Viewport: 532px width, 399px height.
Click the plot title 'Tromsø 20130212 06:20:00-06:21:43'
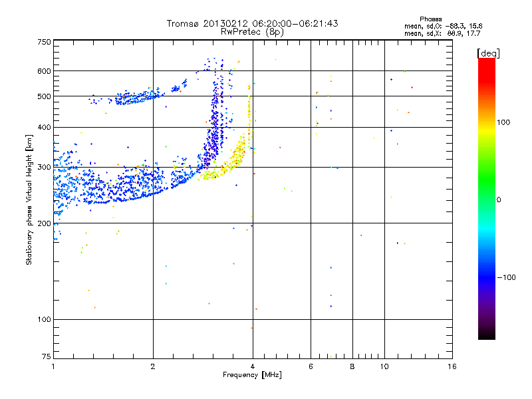(252, 23)
